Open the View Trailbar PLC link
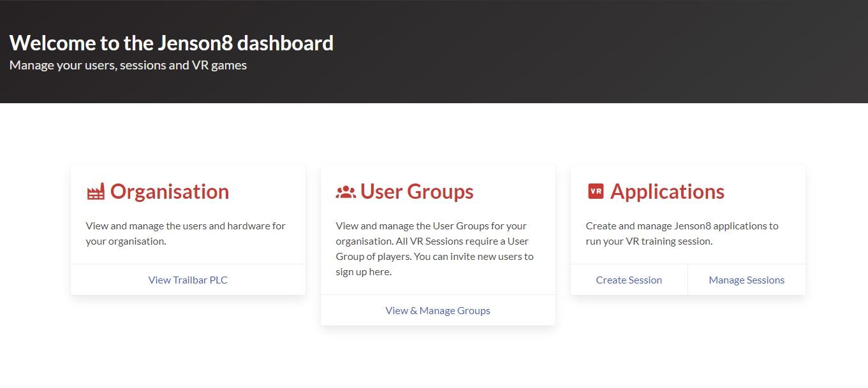Image resolution: width=868 pixels, height=388 pixels. (x=188, y=280)
